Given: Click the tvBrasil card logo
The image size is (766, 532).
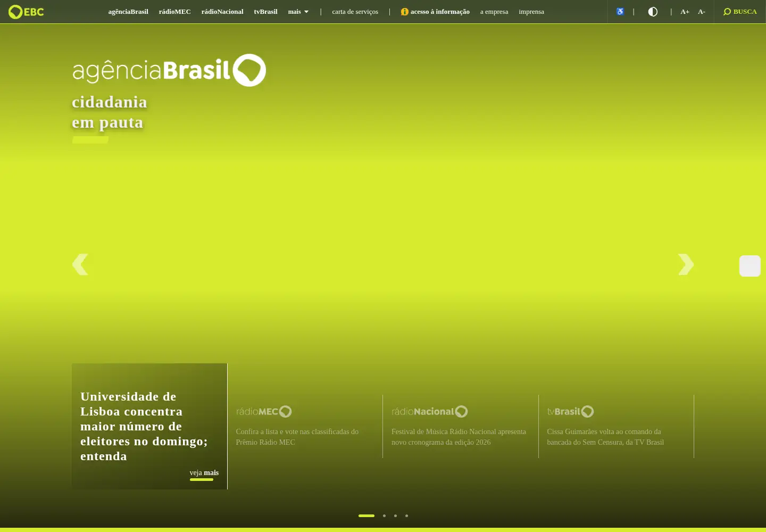Looking at the screenshot, I should (x=570, y=411).
